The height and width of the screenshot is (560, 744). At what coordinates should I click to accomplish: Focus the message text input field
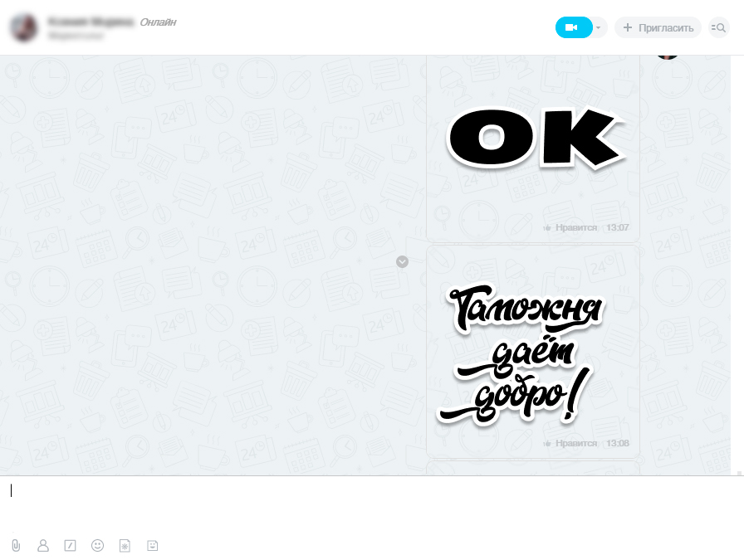point(372,504)
